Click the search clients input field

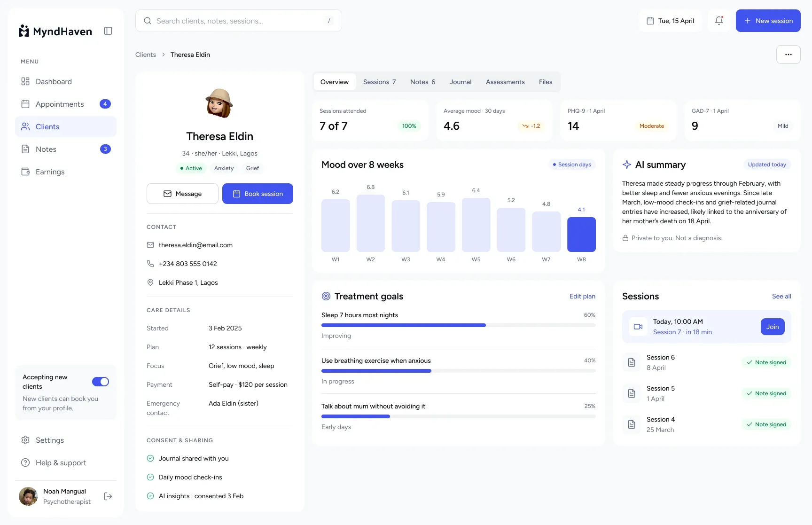point(239,21)
